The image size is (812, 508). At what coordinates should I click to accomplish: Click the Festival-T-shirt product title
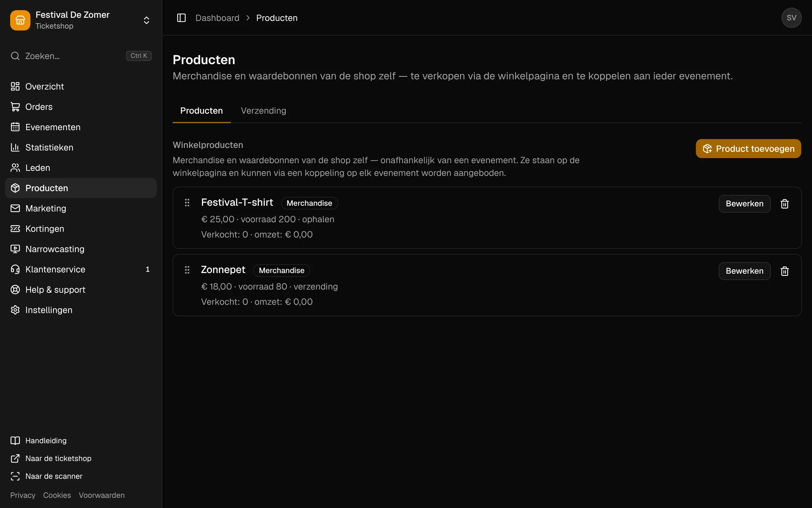pos(237,202)
